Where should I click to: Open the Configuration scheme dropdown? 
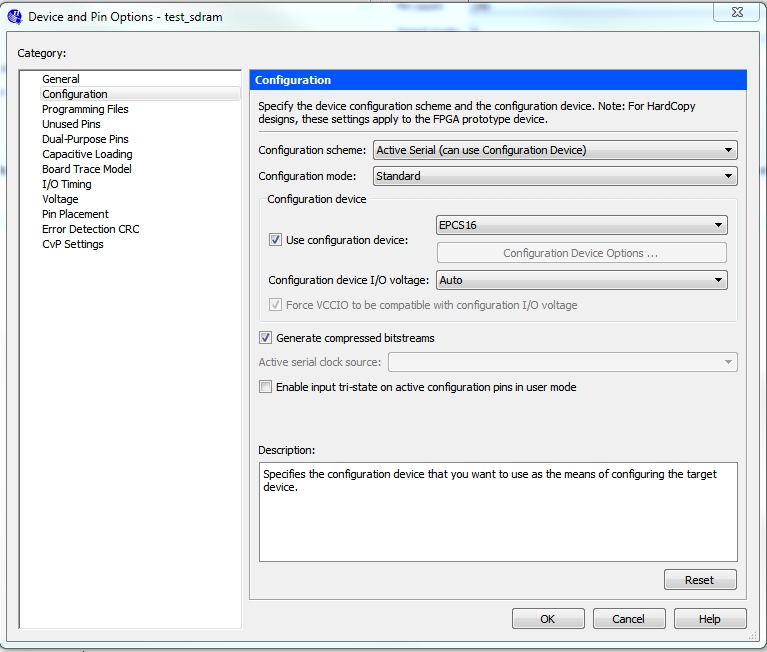pyautogui.click(x=555, y=150)
